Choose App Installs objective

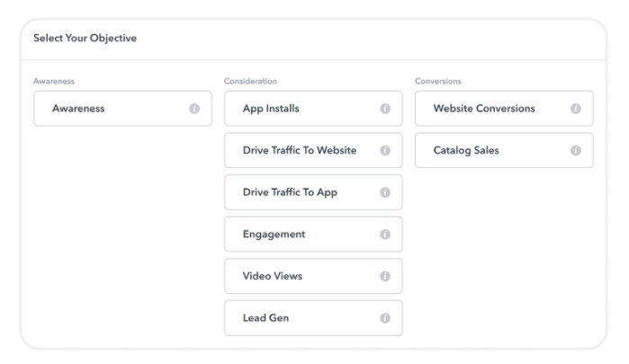click(x=313, y=109)
